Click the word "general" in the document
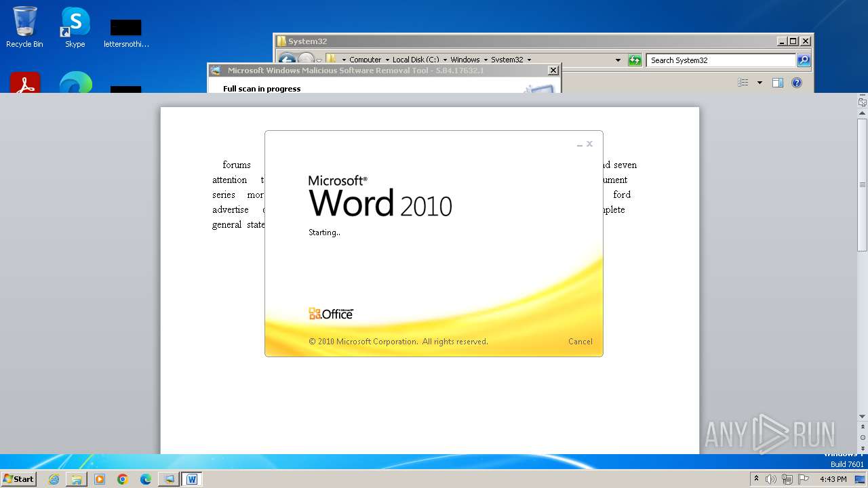The image size is (868, 488). tap(227, 224)
